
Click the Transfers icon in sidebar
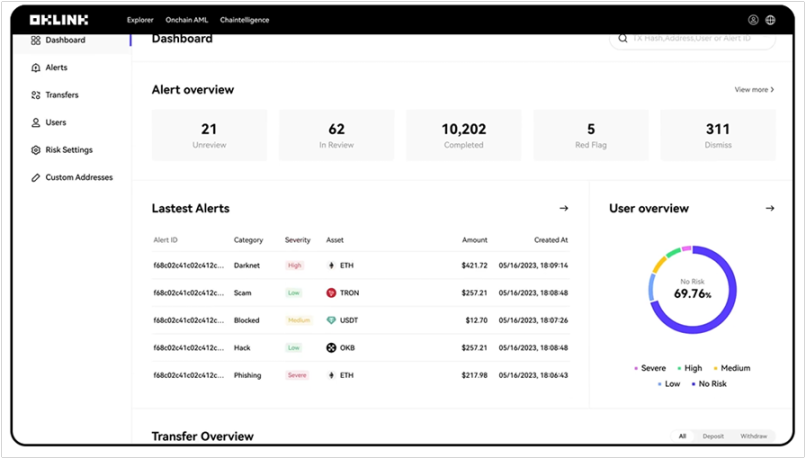(x=35, y=95)
